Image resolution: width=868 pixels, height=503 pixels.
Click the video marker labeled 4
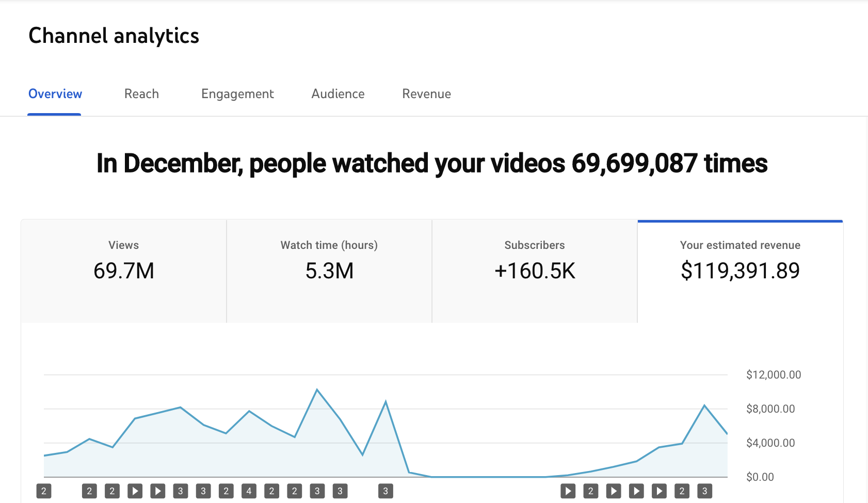point(249,491)
